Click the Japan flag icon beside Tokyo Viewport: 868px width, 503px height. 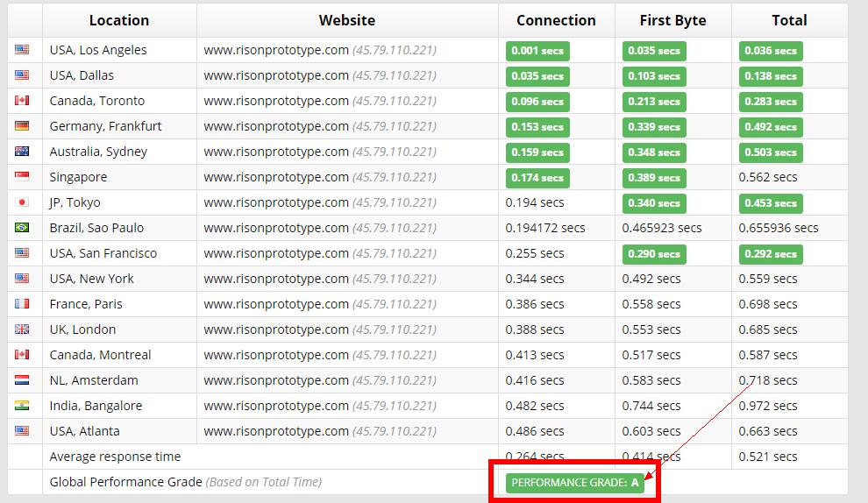point(22,202)
